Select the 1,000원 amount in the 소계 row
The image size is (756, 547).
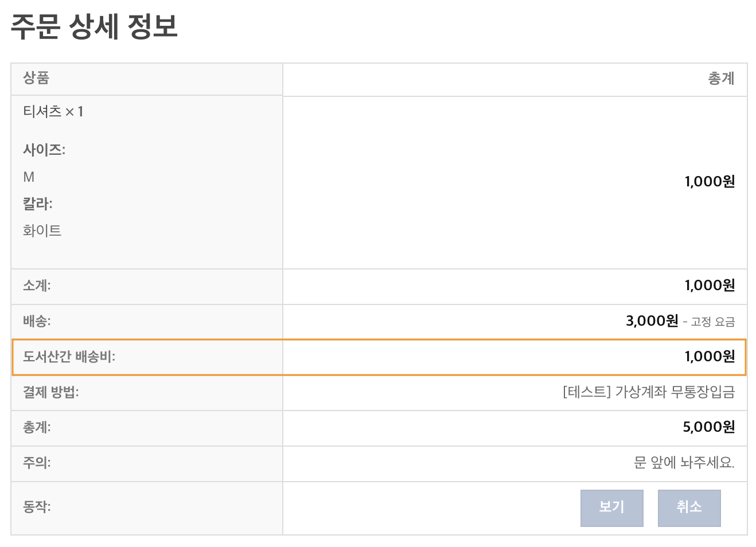[x=710, y=286]
